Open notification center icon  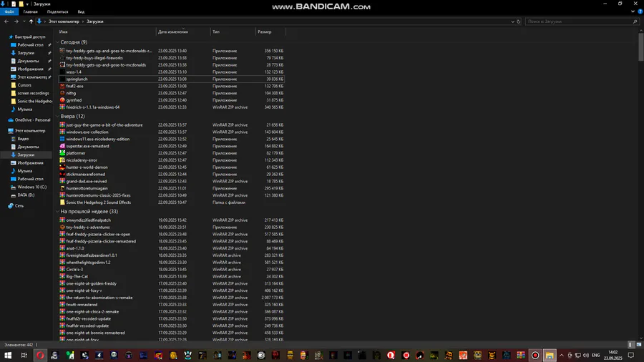tap(631, 356)
